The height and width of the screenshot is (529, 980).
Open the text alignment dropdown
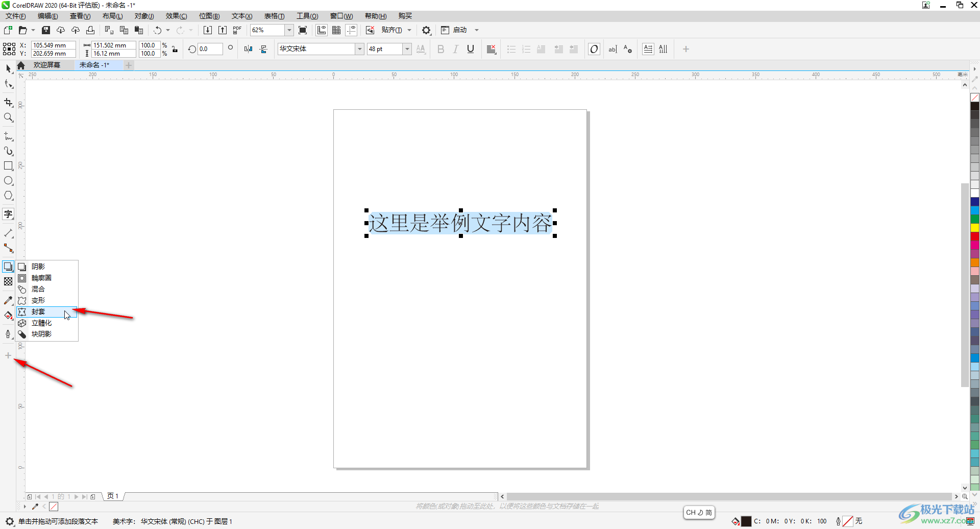coord(491,49)
